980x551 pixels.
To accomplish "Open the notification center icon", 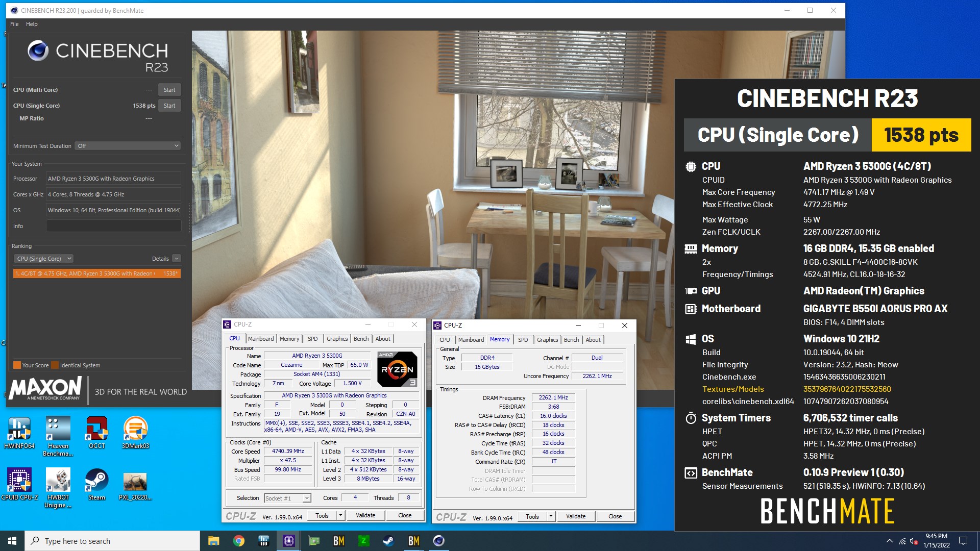I will 963,541.
